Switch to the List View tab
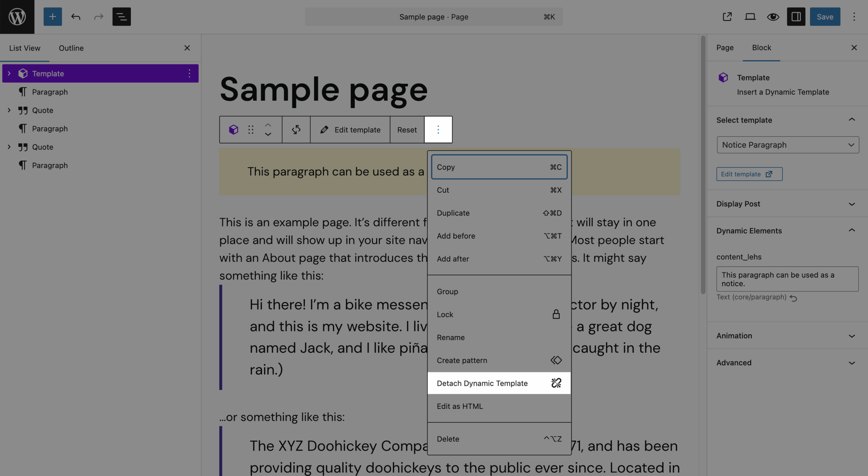The image size is (868, 476). coord(25,48)
